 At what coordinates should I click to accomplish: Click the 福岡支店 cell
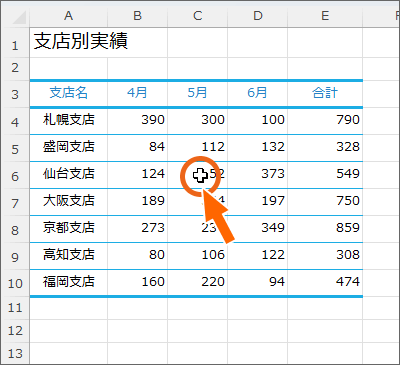(69, 282)
